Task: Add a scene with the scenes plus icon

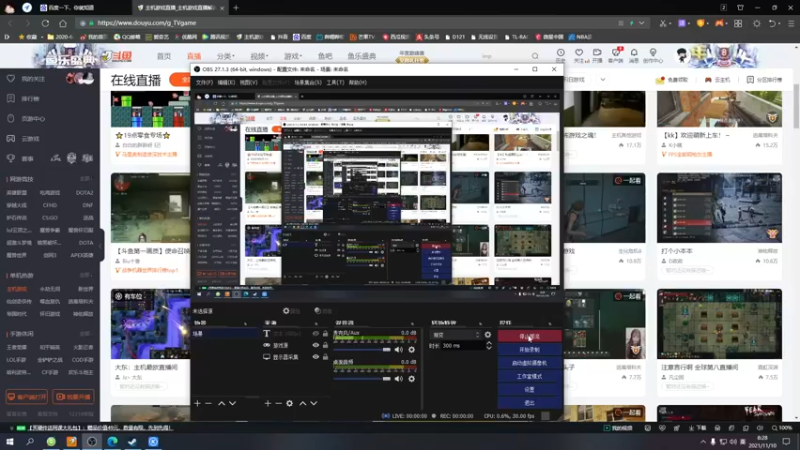Action: [197, 403]
